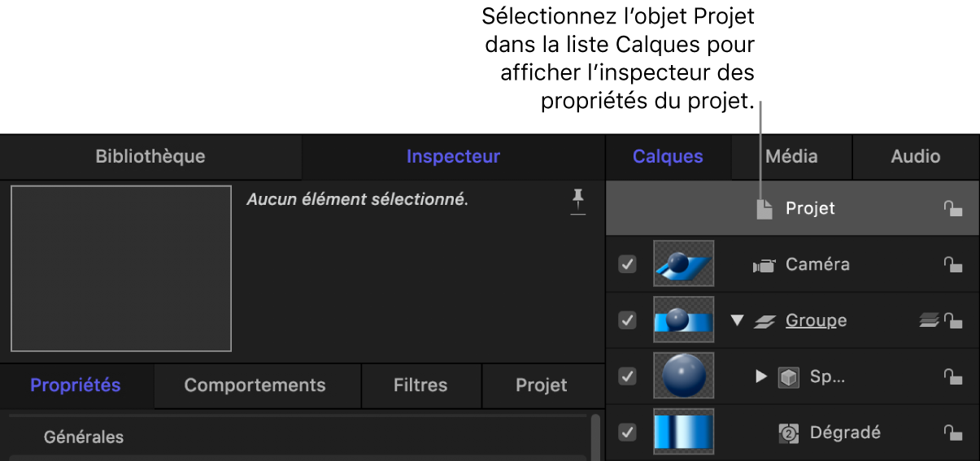Select the Filtres tab

click(x=420, y=385)
